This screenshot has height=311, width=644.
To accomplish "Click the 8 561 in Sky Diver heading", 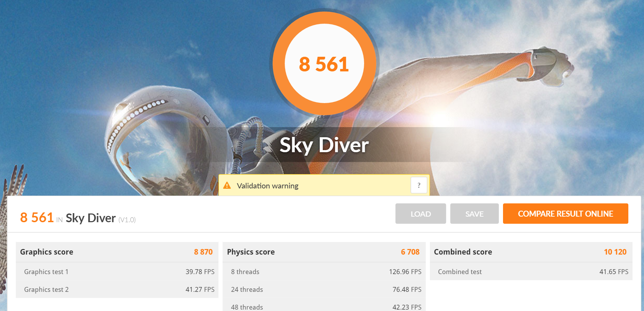I will tap(78, 218).
